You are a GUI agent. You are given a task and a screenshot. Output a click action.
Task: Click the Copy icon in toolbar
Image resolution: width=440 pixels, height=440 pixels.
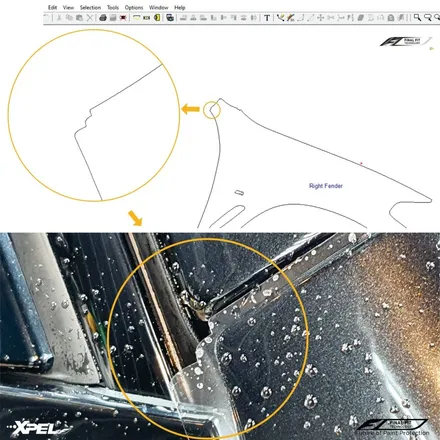tap(69, 18)
